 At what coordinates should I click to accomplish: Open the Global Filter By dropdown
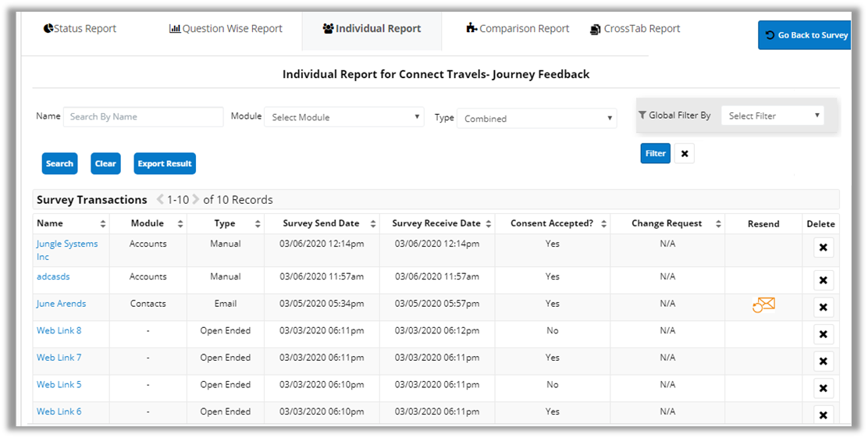[772, 116]
